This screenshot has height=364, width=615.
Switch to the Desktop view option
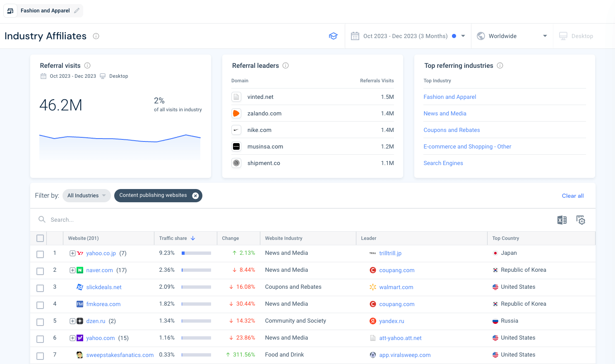click(x=576, y=36)
